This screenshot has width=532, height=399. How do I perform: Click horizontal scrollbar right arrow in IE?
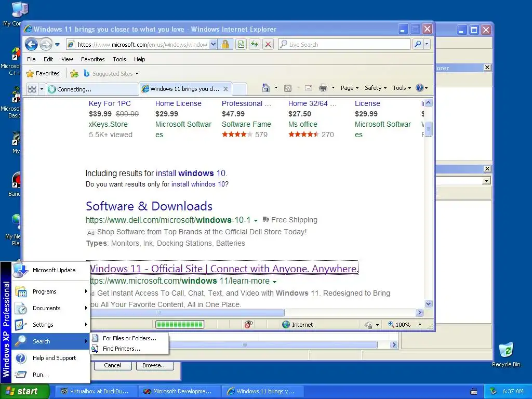[x=419, y=312]
